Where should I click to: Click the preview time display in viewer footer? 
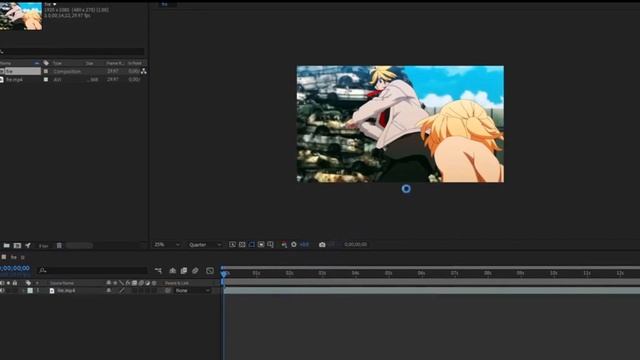coord(356,244)
